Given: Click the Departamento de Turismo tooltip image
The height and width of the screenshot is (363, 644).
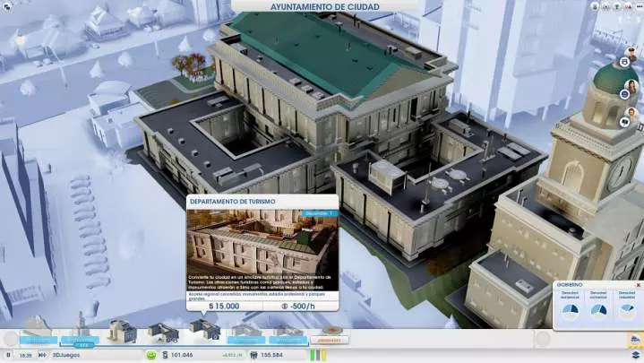Looking at the screenshot, I should click(x=262, y=250).
